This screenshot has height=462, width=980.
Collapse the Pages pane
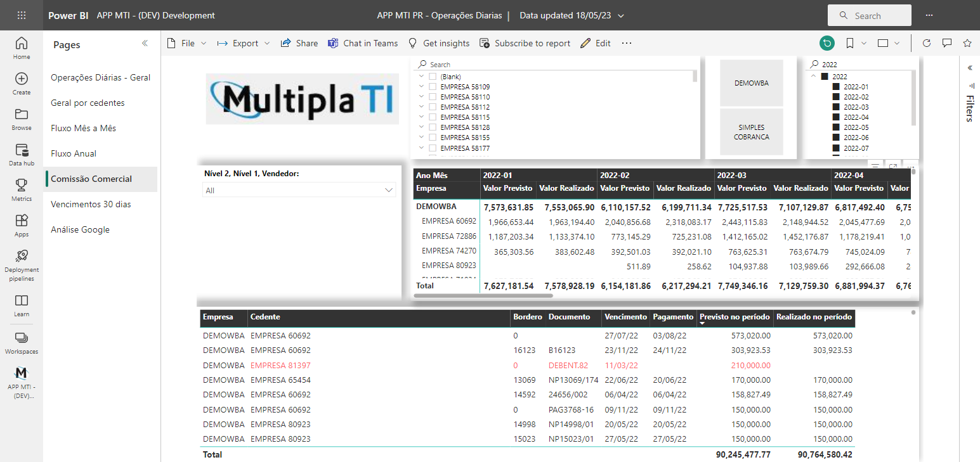pos(145,44)
